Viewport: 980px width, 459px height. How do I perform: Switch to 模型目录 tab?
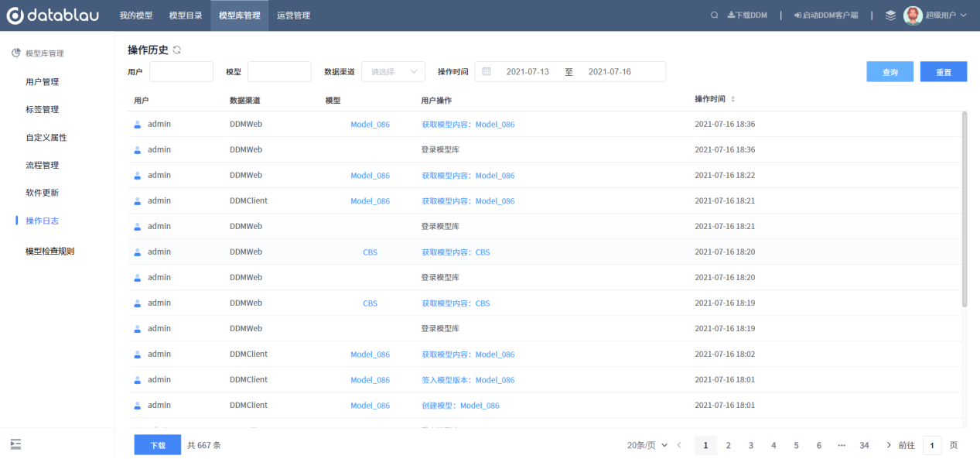click(186, 15)
